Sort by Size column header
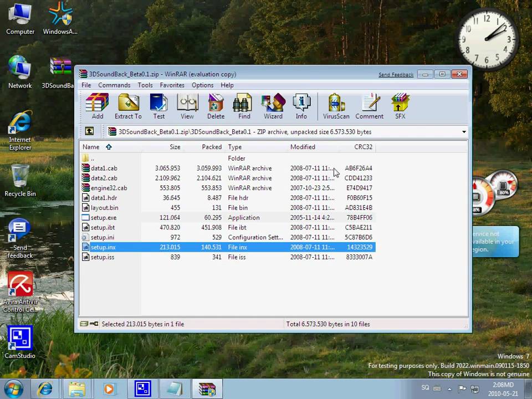The width and height of the screenshot is (532, 399). pyautogui.click(x=162, y=147)
